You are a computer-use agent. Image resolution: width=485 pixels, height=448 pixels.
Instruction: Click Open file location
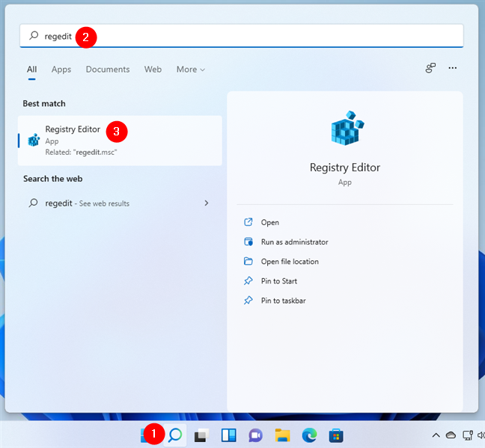[290, 262]
